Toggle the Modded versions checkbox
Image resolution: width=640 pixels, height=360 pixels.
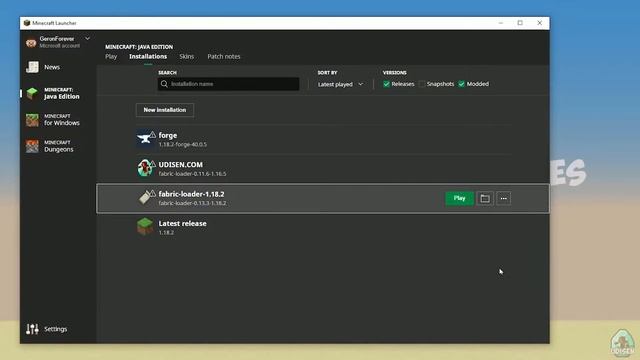(x=461, y=84)
